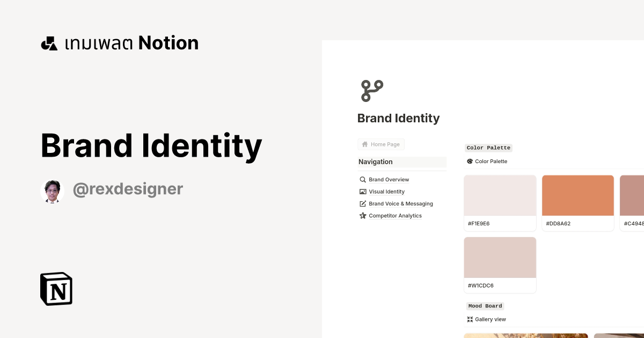
Task: Click the เทมเพลต Notion logo mark
Action: (x=49, y=43)
